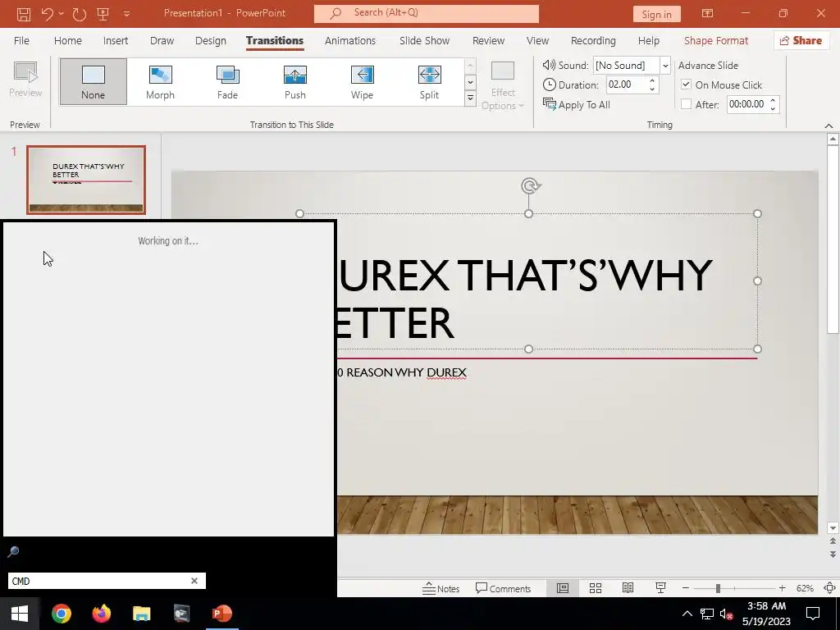
Task: Open the File menu
Action: click(21, 41)
